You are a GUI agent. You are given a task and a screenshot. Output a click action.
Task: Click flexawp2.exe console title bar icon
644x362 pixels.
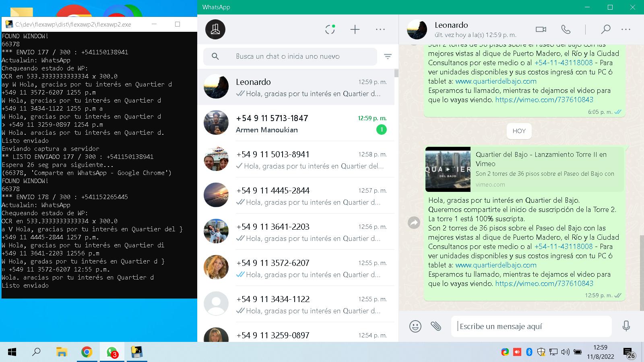point(8,24)
